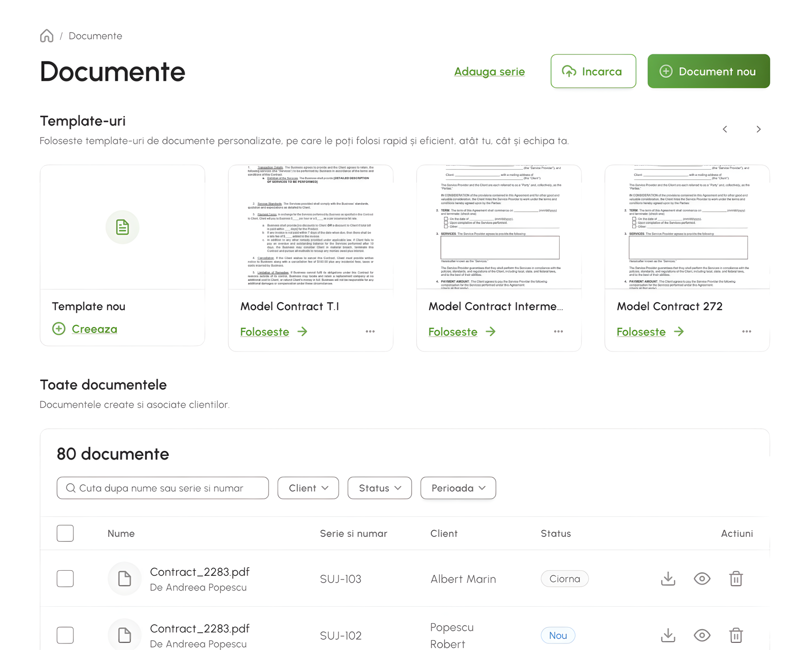The width and height of the screenshot is (812, 650).
Task: Toggle the select-all checkbox in table header
Action: pyautogui.click(x=65, y=533)
